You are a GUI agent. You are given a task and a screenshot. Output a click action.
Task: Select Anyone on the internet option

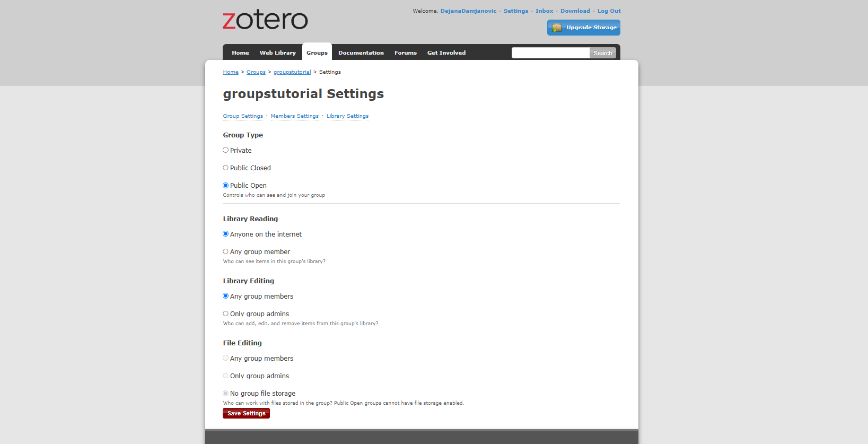225,234
